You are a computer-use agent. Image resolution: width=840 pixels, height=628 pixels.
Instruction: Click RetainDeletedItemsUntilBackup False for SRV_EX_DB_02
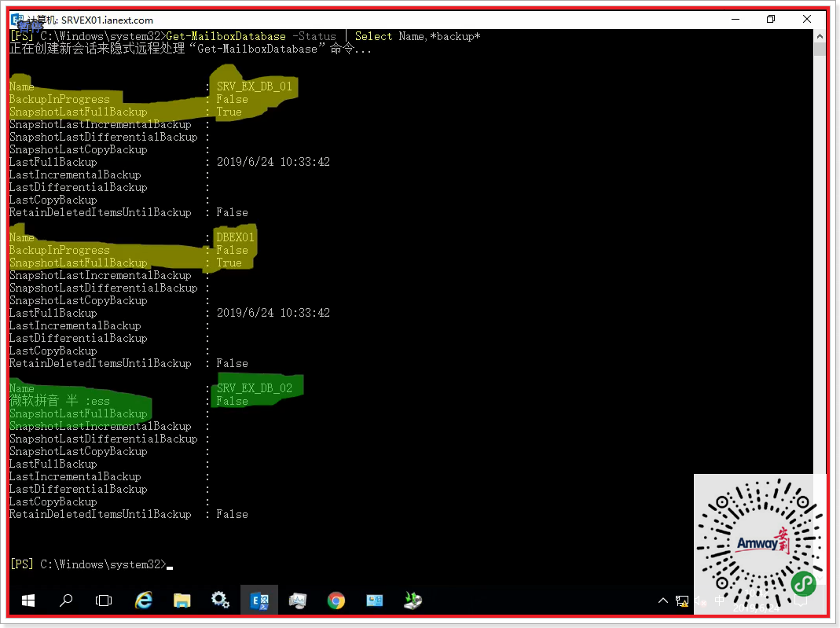point(232,514)
